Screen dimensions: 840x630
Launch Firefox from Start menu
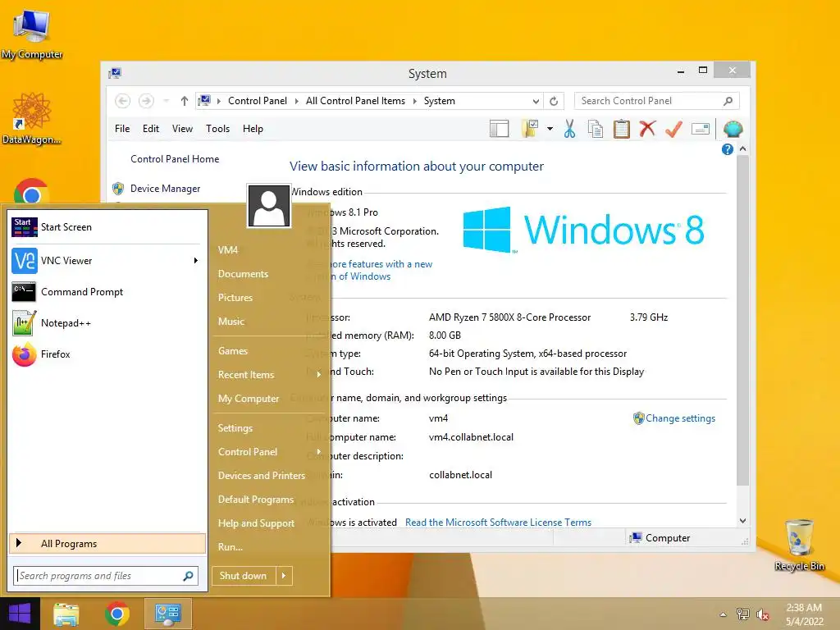[x=107, y=354]
